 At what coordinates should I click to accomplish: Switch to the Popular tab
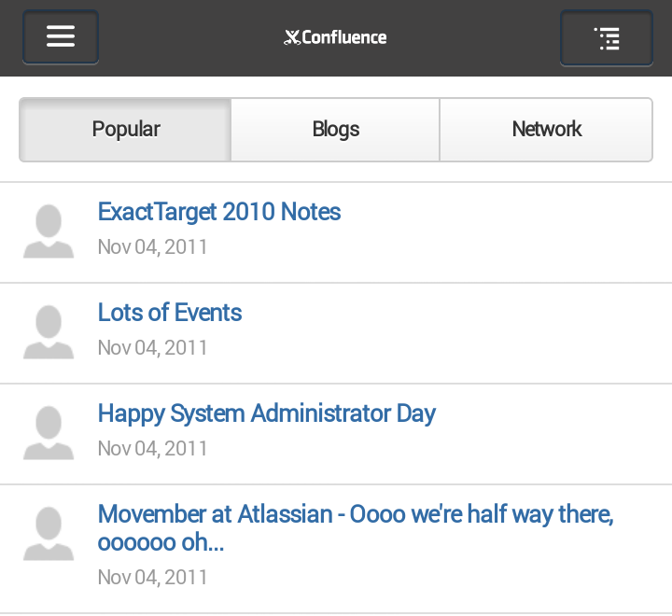click(x=126, y=130)
